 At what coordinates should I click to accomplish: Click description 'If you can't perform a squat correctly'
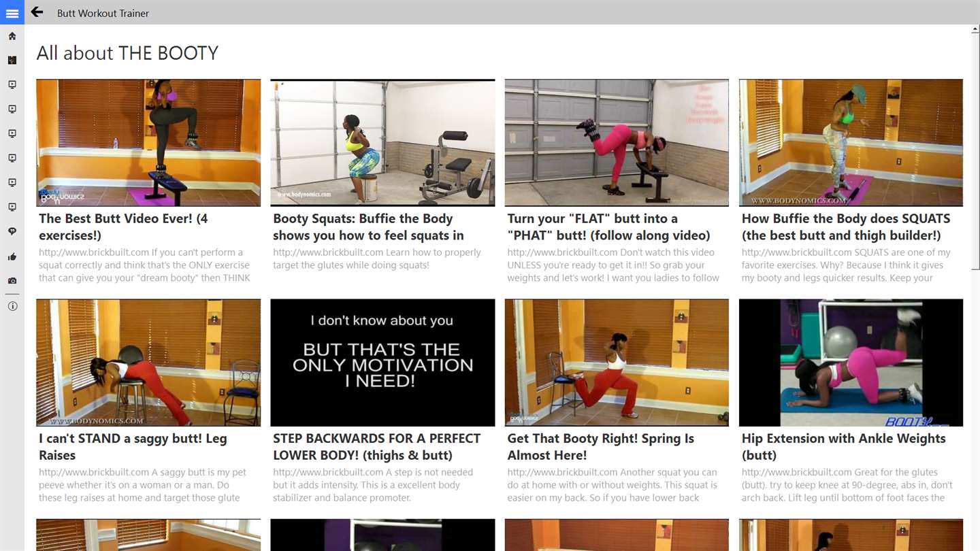pos(144,265)
